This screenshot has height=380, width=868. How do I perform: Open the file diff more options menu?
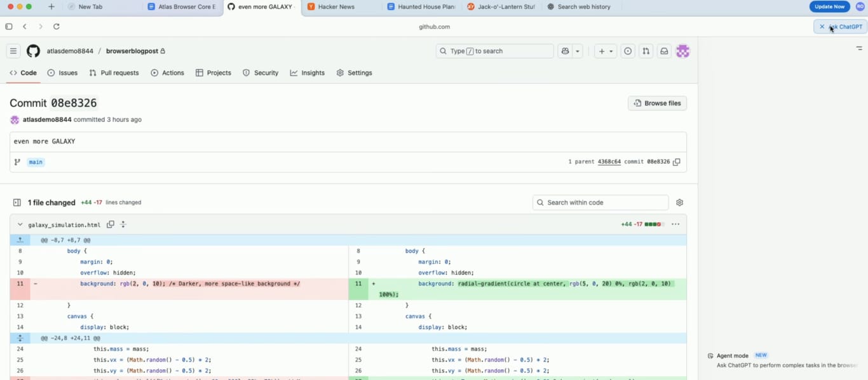click(675, 224)
